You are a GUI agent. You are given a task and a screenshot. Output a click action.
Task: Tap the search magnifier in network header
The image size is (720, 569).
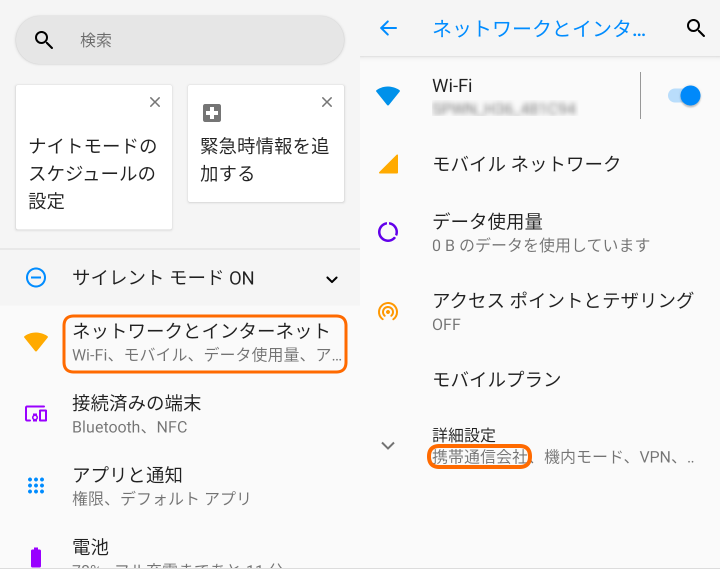[696, 28]
